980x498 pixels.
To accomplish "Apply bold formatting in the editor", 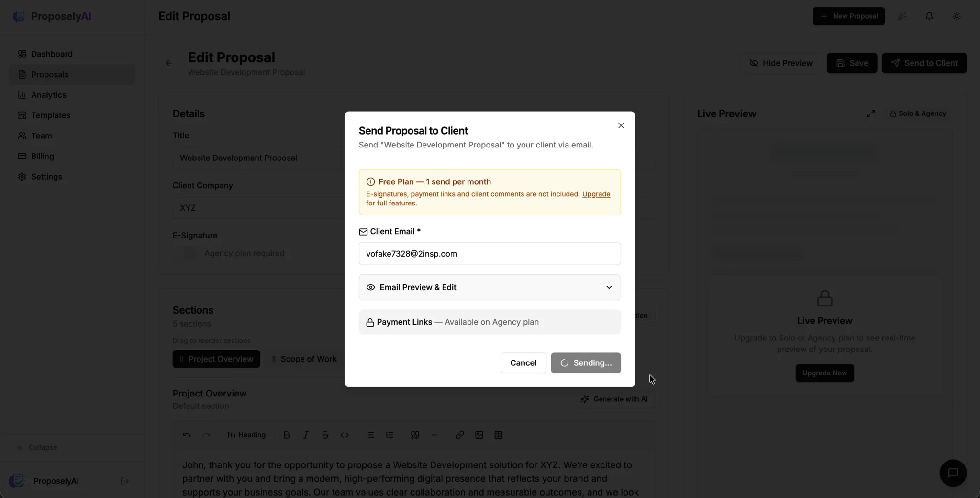I will (x=287, y=435).
